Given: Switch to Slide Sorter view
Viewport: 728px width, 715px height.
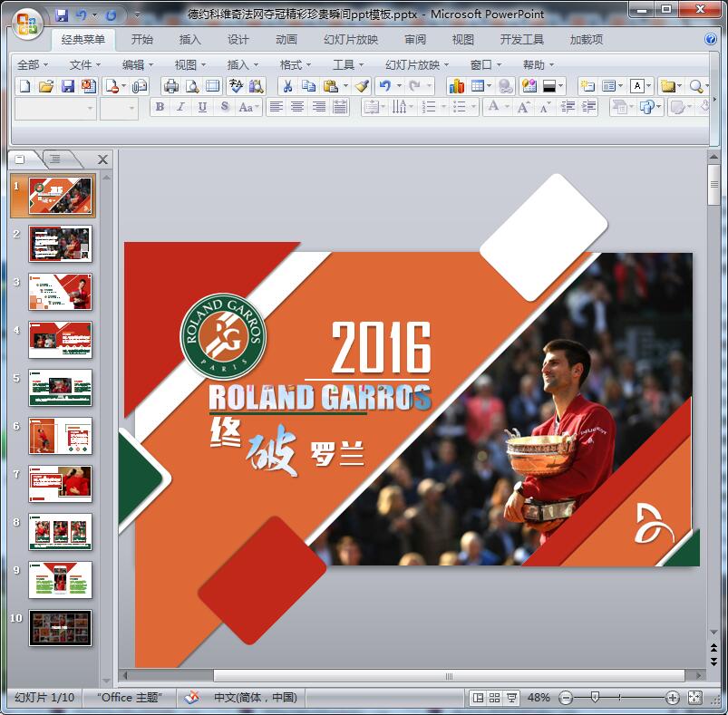Looking at the screenshot, I should click(494, 698).
